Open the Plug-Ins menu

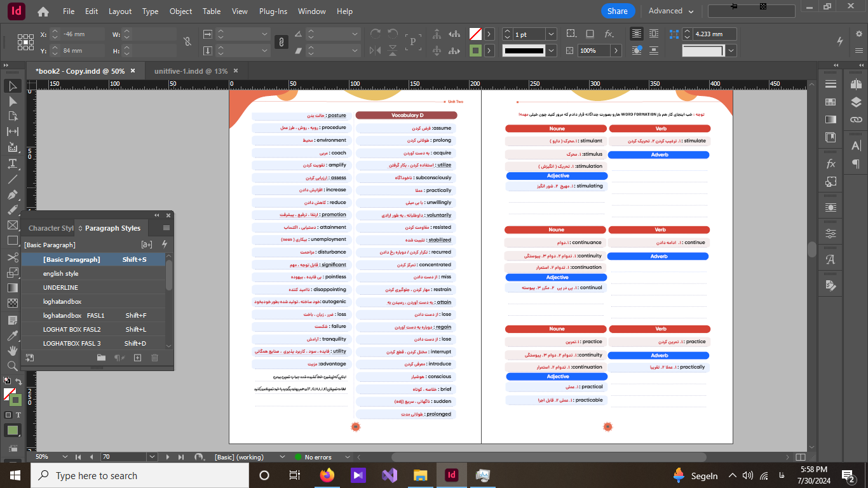[x=273, y=11]
